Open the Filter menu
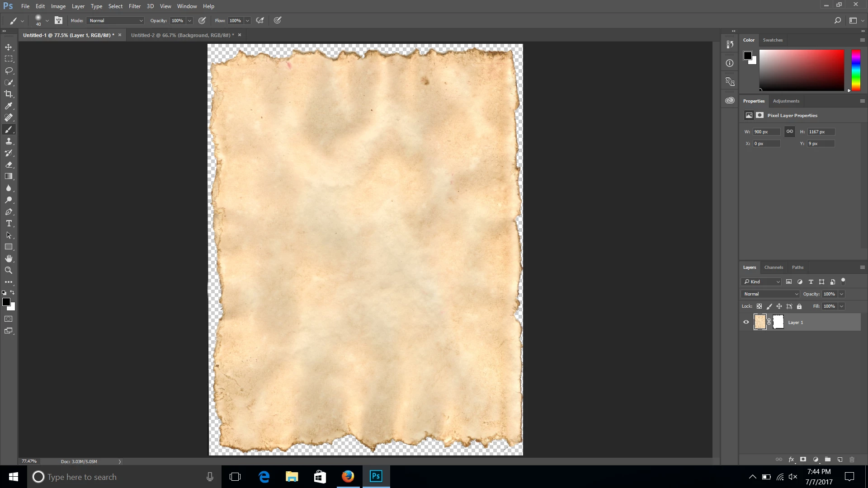Screen dimensions: 868x488 click(x=134, y=6)
